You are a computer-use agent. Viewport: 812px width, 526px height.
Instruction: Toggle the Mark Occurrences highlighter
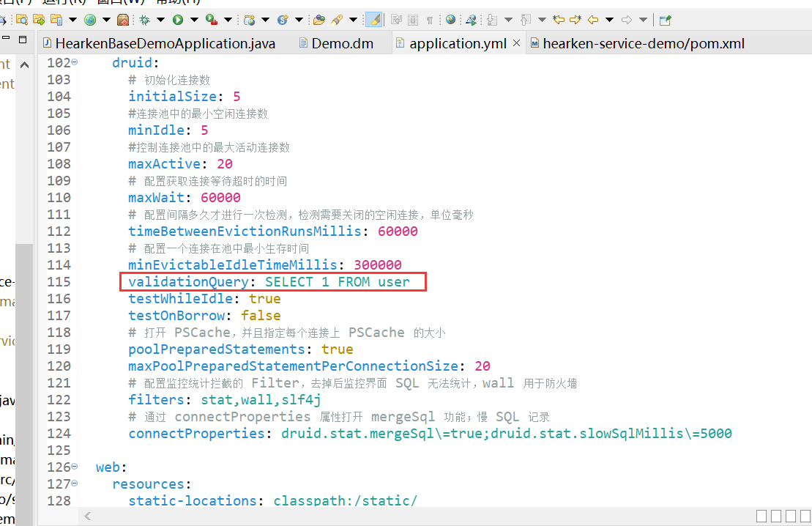[376, 20]
